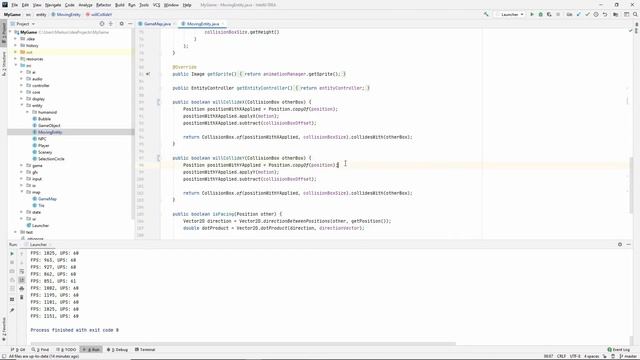Open Project panel gear settings
Viewport: 640px width, 360px height.
coord(121,24)
